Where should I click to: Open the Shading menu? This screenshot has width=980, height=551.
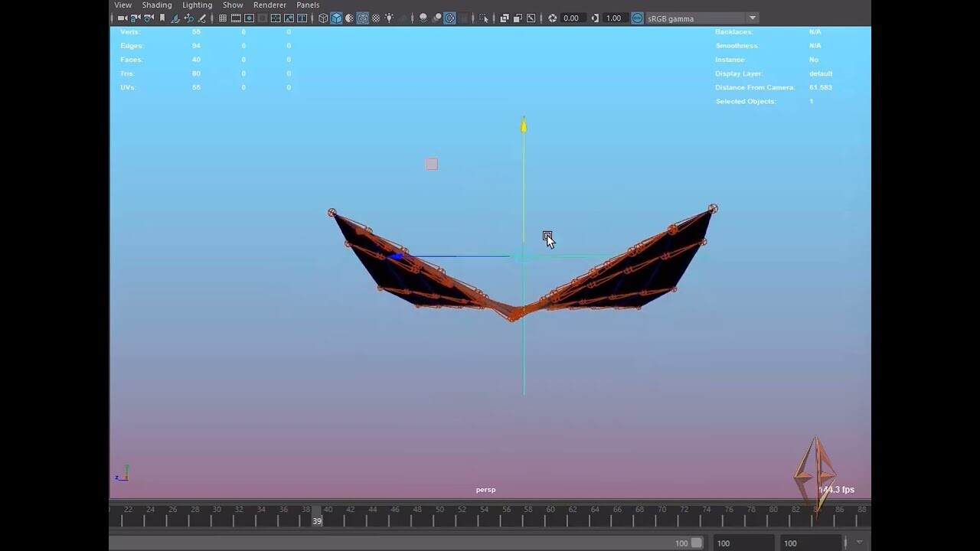pyautogui.click(x=156, y=5)
